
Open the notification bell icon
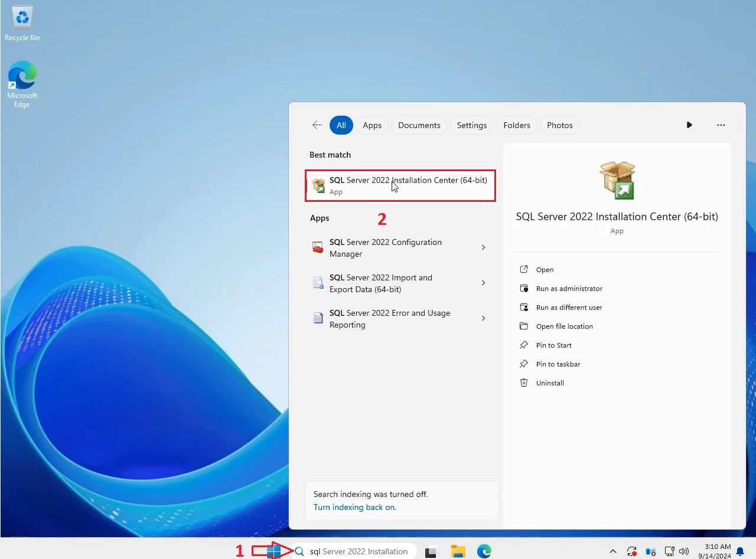(x=739, y=552)
